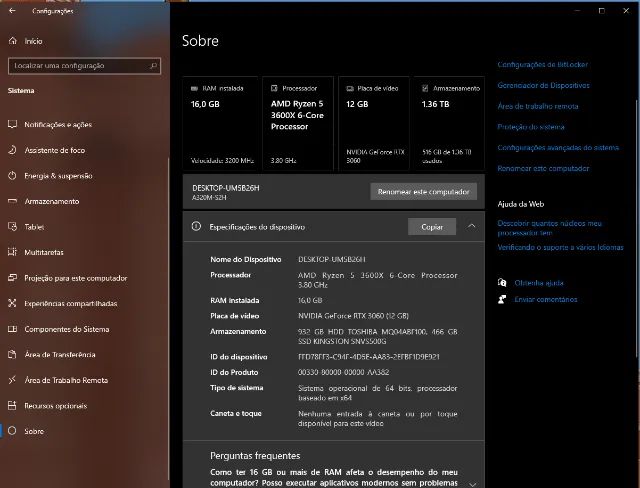Click the 12 GB video card summary
640x488 pixels.
(373, 123)
